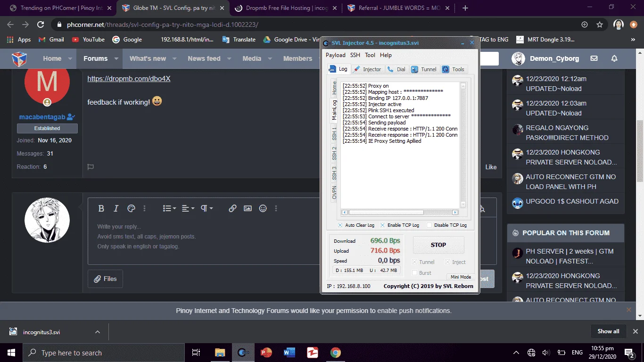This screenshot has height=362, width=644.
Task: Insert a link using the editor chain icon
Action: coord(232,208)
